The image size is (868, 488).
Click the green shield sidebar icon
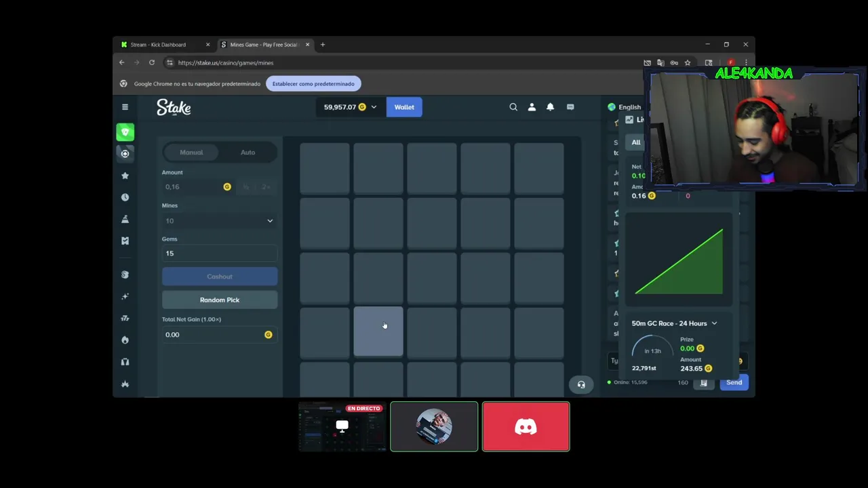click(x=125, y=131)
